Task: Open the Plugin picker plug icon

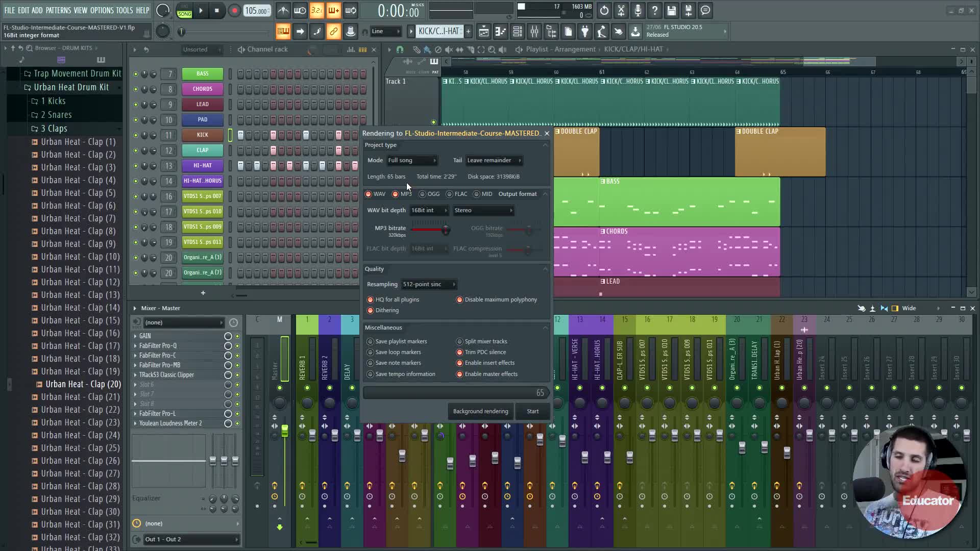Action: [x=585, y=32]
